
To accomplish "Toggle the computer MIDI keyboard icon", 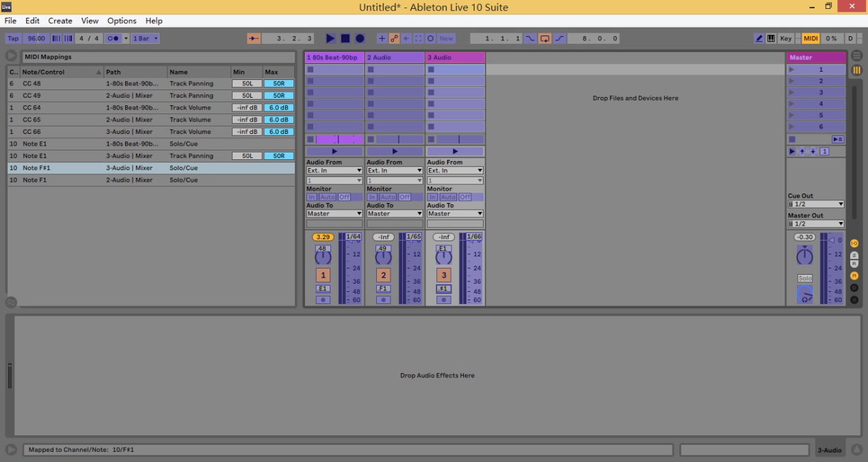I will (771, 39).
